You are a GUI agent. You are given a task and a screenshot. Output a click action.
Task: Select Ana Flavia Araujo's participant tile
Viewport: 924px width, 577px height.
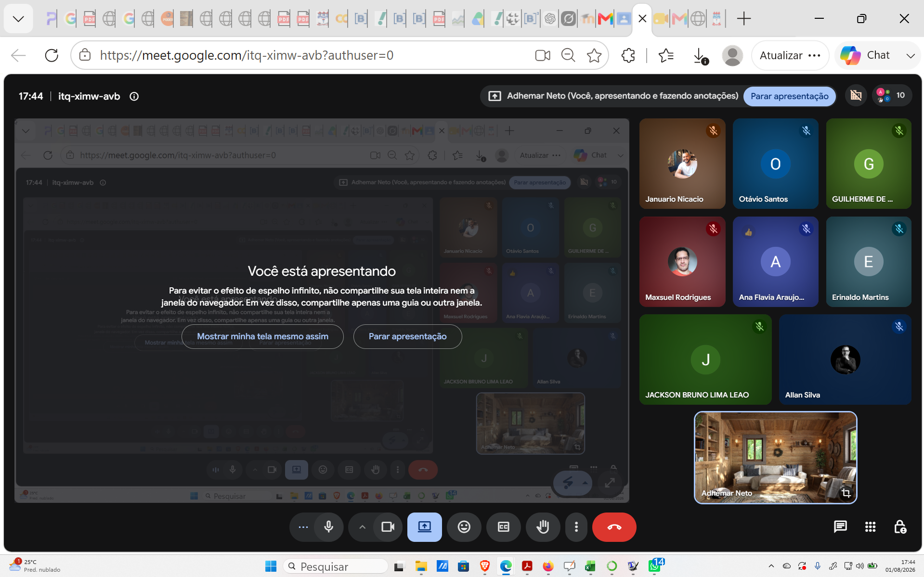click(x=775, y=262)
